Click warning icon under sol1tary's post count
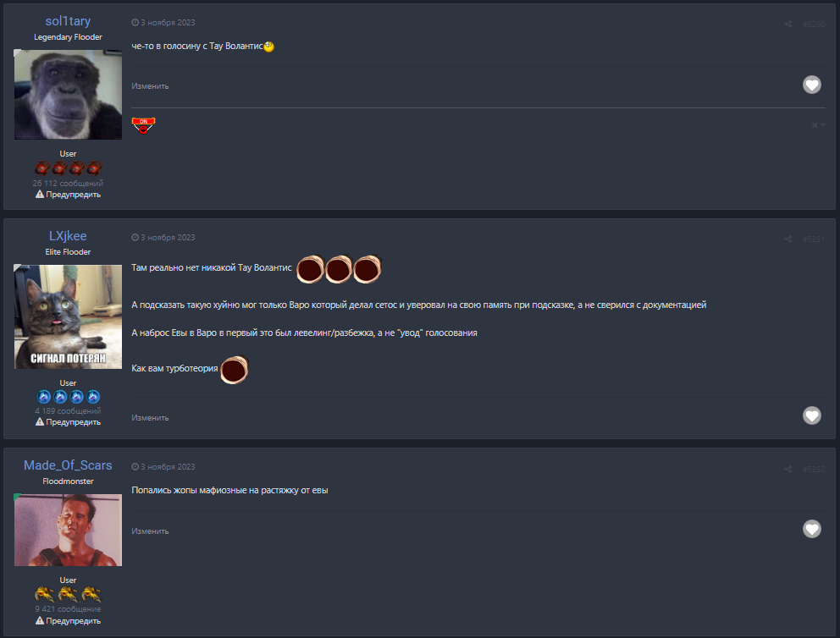The image size is (840, 638). 40,195
